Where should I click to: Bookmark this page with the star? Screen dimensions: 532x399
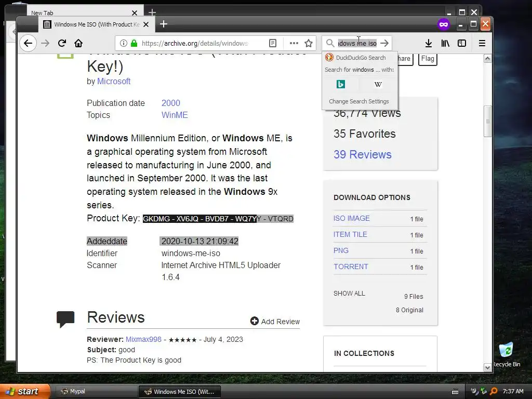click(x=309, y=43)
